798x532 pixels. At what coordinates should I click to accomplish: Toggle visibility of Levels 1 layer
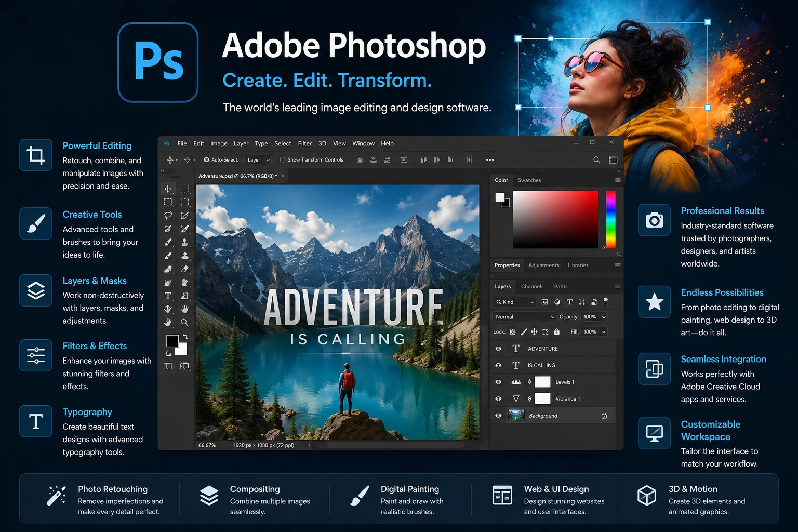click(498, 382)
